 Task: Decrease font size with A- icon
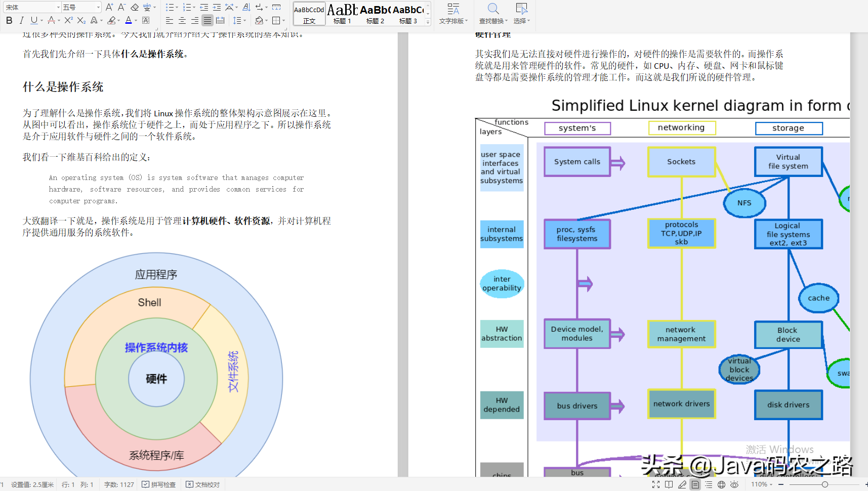122,7
